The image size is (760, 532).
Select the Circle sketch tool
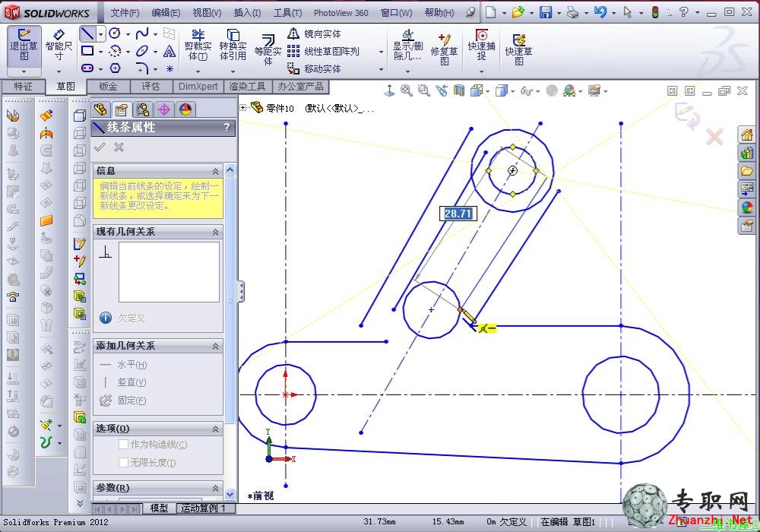pyautogui.click(x=115, y=33)
